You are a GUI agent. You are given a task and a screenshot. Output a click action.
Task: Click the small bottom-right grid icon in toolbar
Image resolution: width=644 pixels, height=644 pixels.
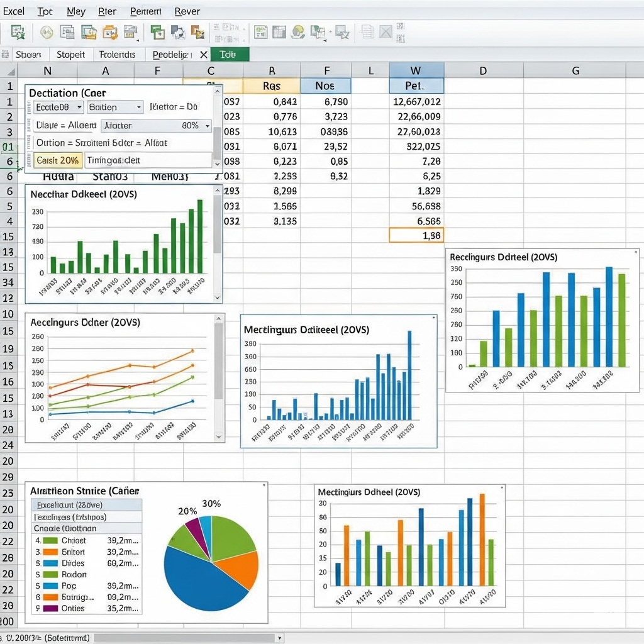[x=401, y=39]
